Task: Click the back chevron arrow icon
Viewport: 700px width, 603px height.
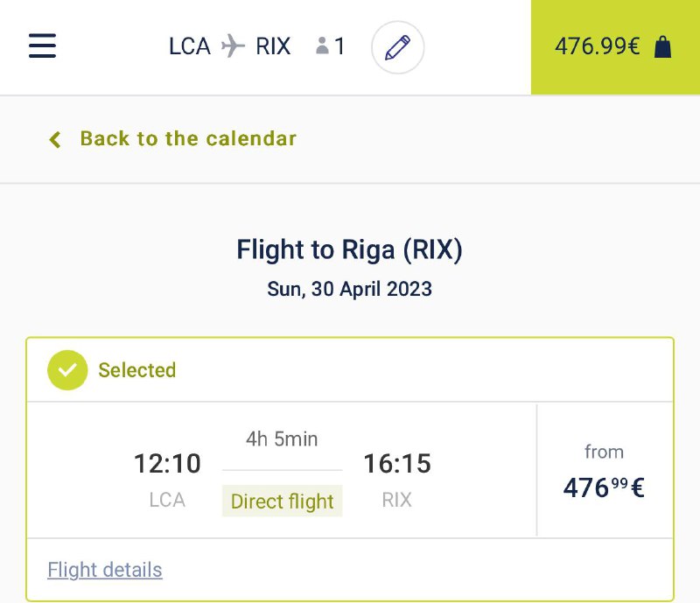Action: pos(55,139)
